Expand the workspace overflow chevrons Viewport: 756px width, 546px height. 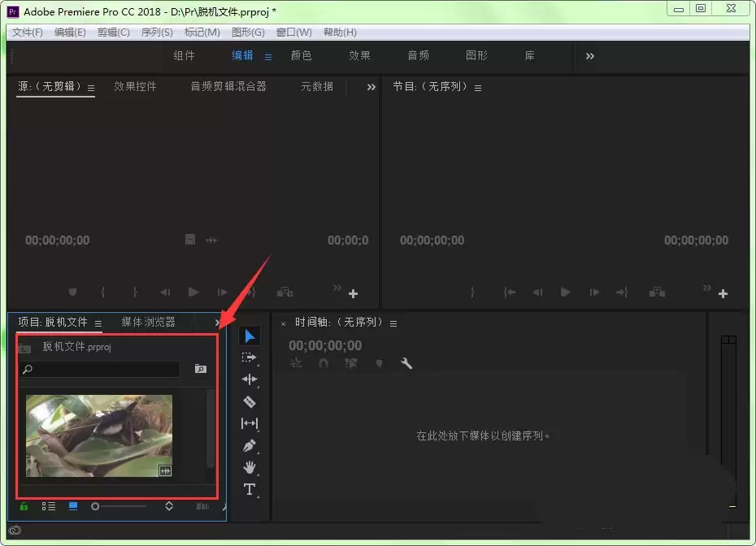point(589,56)
